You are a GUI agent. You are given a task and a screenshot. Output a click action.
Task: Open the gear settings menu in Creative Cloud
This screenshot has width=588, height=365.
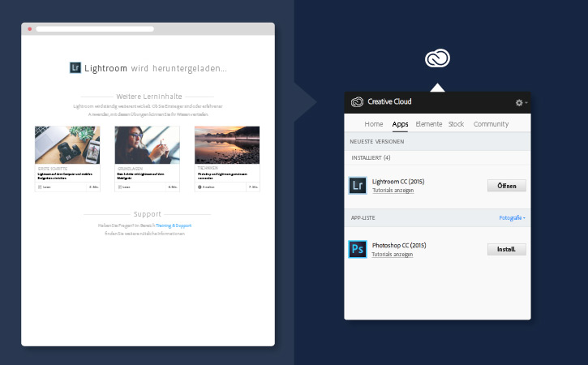click(521, 102)
